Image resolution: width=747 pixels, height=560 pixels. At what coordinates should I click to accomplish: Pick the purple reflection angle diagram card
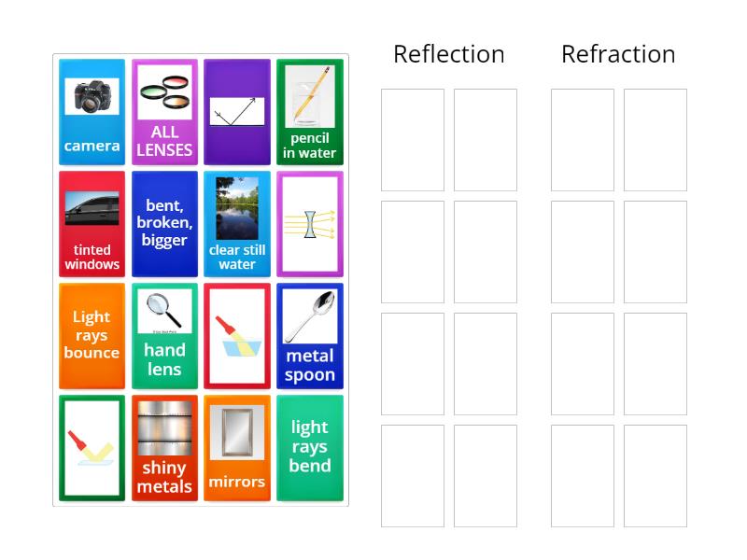237,112
